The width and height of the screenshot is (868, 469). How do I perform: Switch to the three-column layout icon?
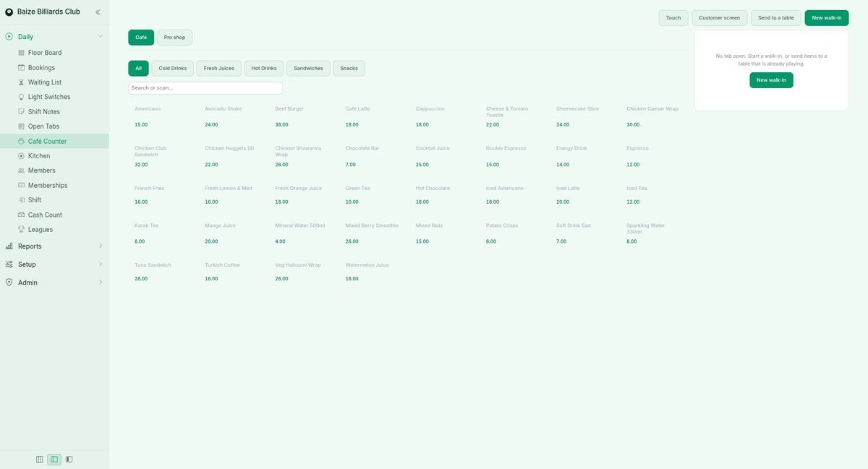pyautogui.click(x=40, y=459)
